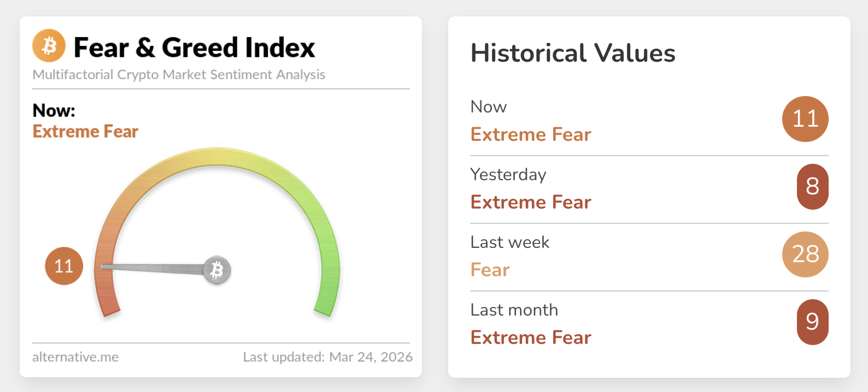Click the Historical Values heading

(573, 54)
